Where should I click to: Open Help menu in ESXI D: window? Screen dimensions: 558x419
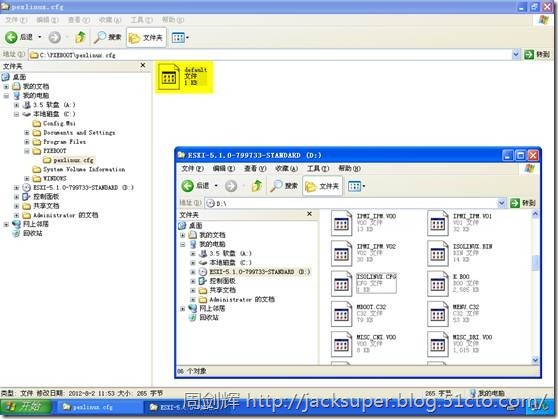(x=349, y=168)
